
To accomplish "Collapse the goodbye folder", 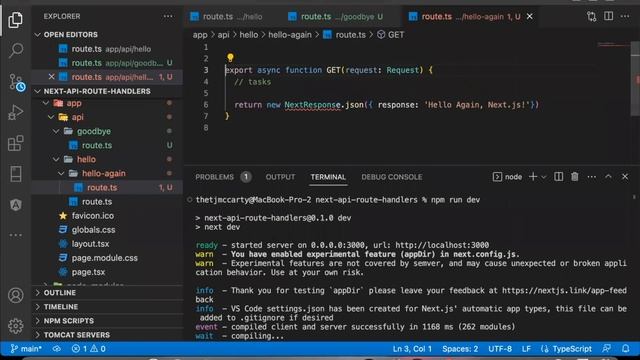I will (56, 131).
